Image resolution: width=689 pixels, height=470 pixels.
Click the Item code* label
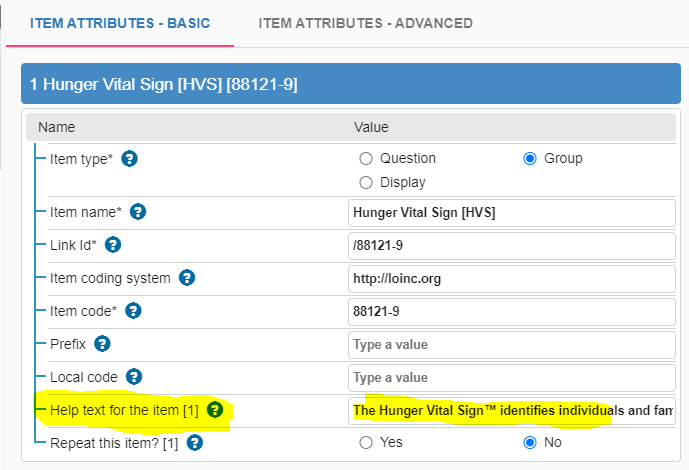click(83, 311)
